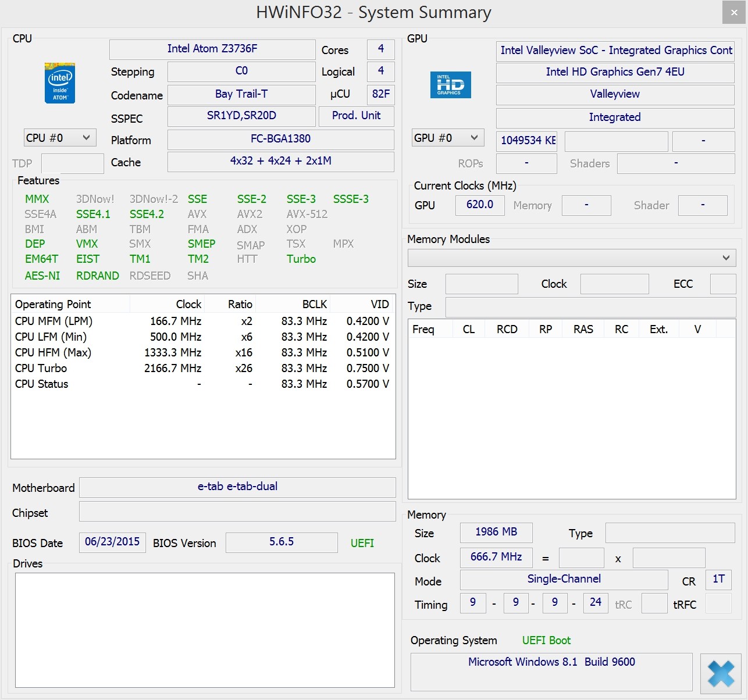Screen dimensions: 748x700
Task: Click the Intel Atom Z3736F name field
Action: 212,49
